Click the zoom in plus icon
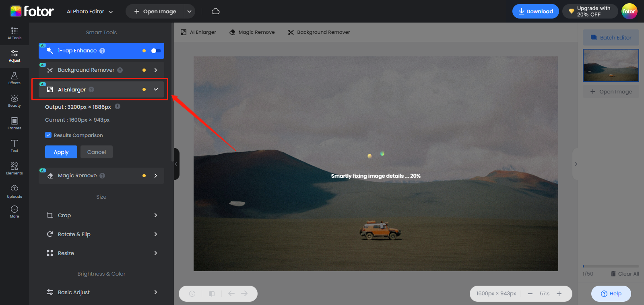Viewport: 644px width, 305px height. click(x=559, y=294)
